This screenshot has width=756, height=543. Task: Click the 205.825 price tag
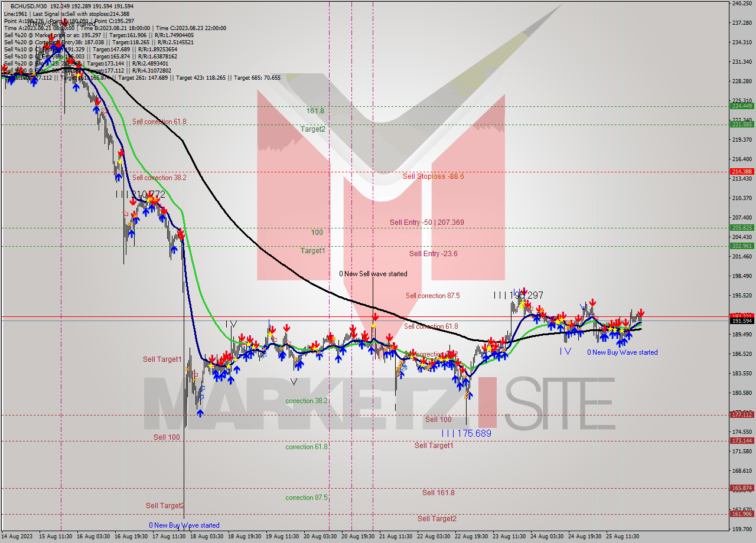click(742, 228)
